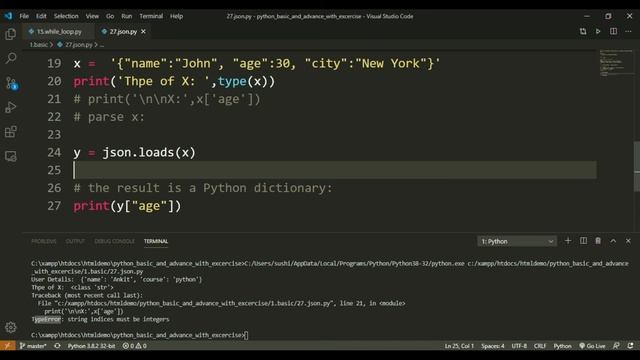
Task: Open Source Control view in activity bar
Action: (11, 83)
